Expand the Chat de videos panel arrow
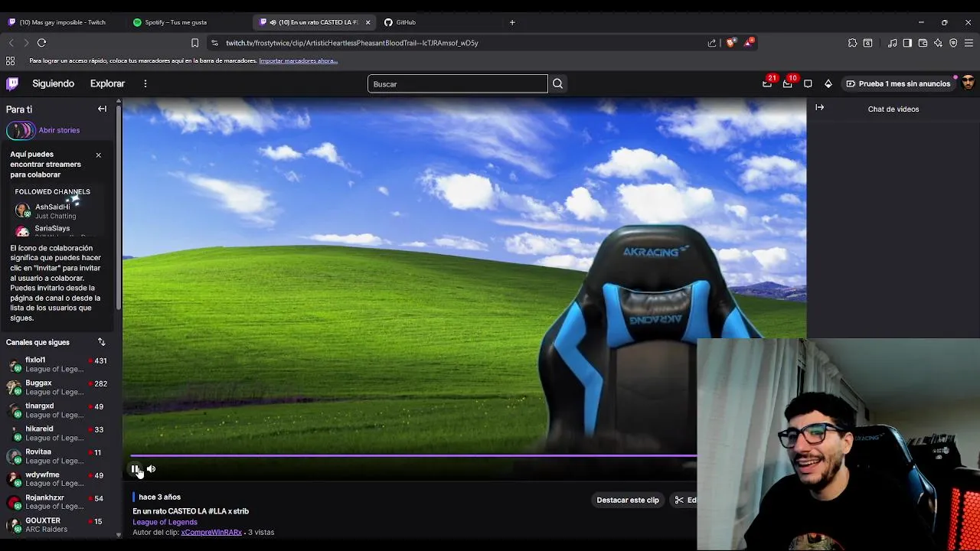980x551 pixels. pyautogui.click(x=820, y=108)
